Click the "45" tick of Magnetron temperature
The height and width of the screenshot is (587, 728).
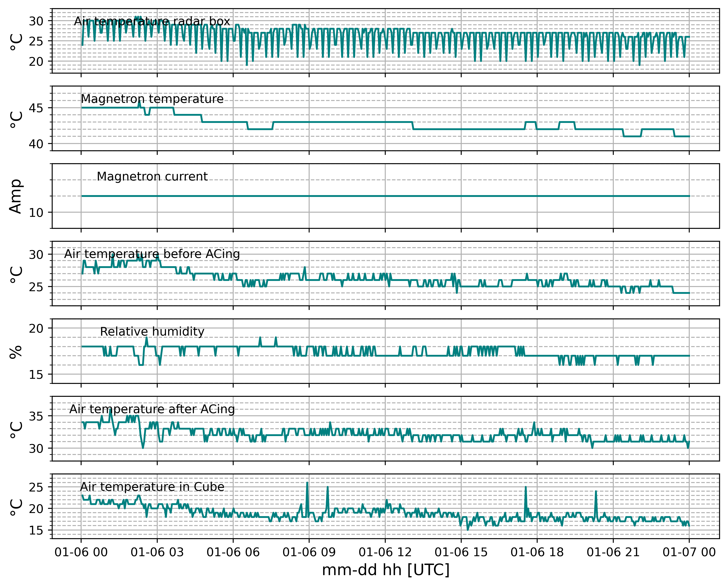pos(36,108)
